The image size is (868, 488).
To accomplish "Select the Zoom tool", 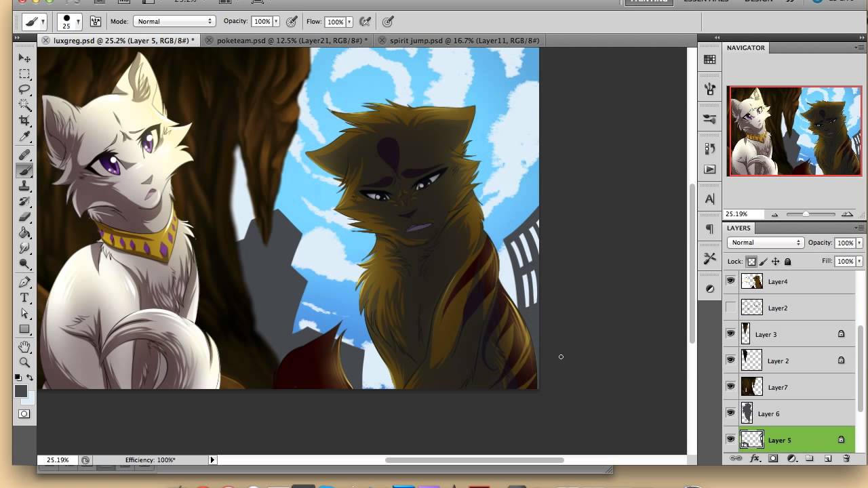I will pyautogui.click(x=24, y=363).
